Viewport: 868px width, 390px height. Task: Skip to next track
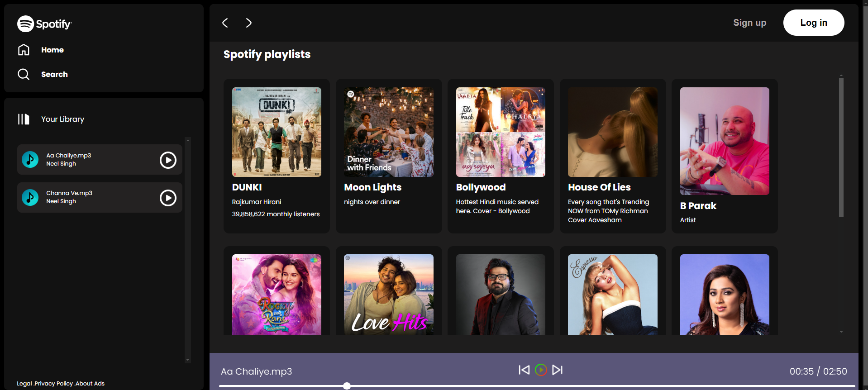[558, 370]
